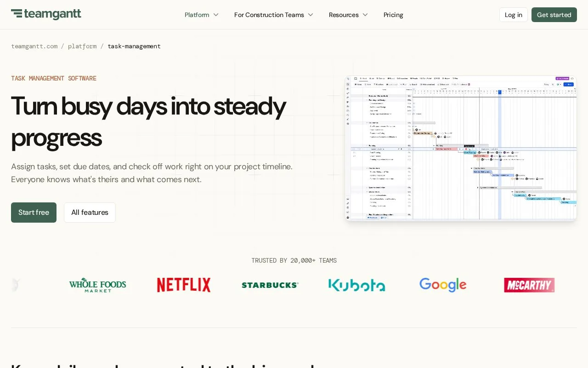Image resolution: width=588 pixels, height=368 pixels.
Task: Click the Start free button
Action: pos(34,213)
